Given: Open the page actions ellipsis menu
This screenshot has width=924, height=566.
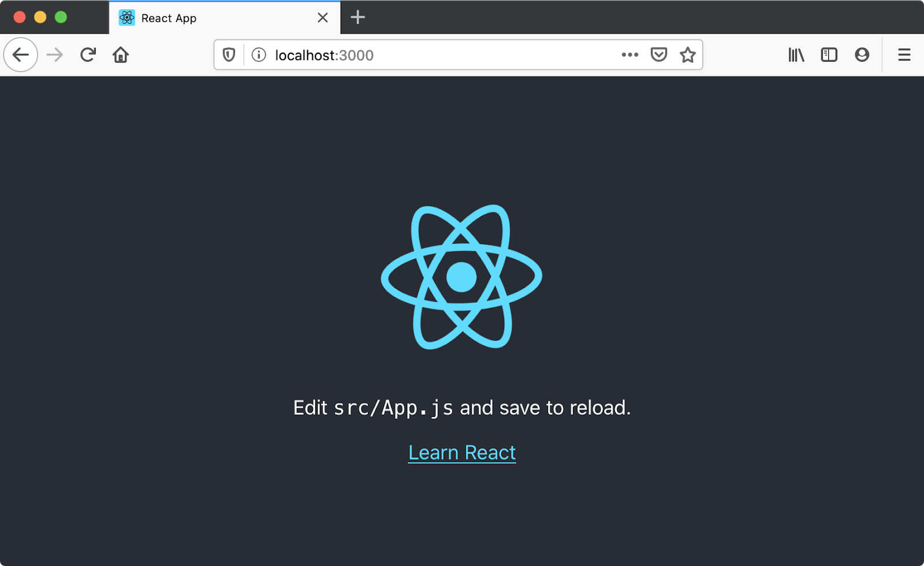Looking at the screenshot, I should point(629,55).
